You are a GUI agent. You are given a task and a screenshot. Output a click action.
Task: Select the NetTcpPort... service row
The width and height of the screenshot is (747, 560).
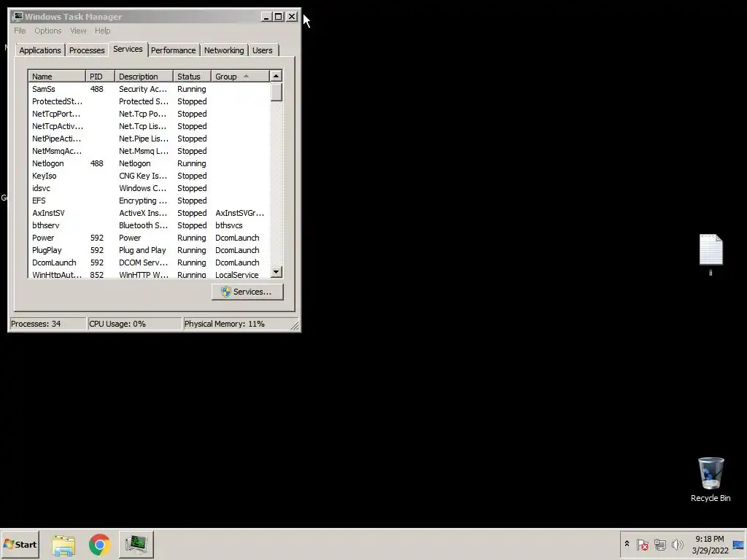[149, 114]
